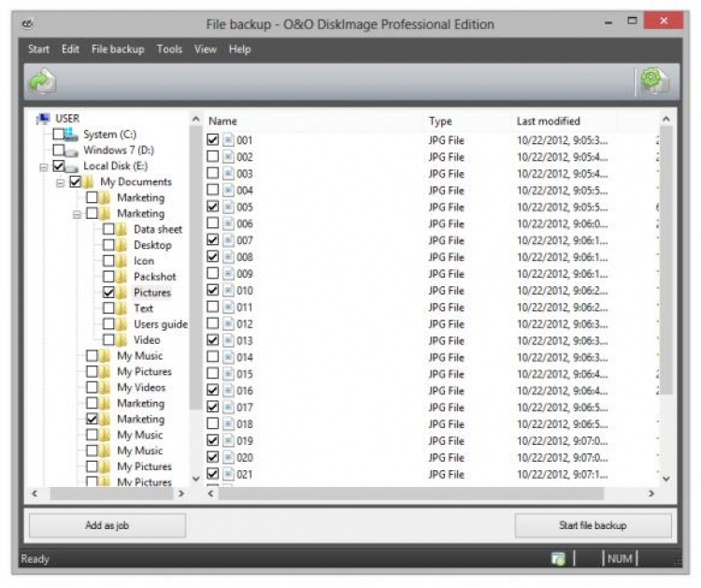Click the Local Disk (E:) drive icon
Viewport: 701px width, 588px height.
point(71,166)
